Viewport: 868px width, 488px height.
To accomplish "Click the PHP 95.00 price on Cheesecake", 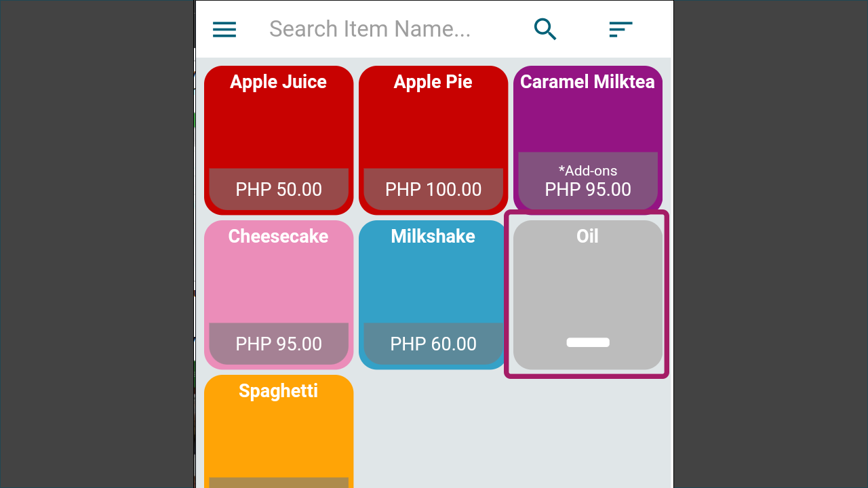I will coord(279,344).
